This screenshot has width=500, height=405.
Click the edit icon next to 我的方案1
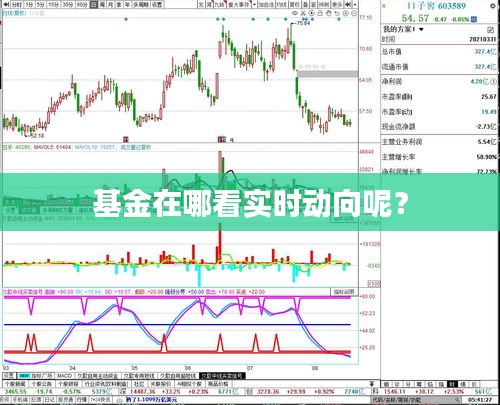pos(490,30)
